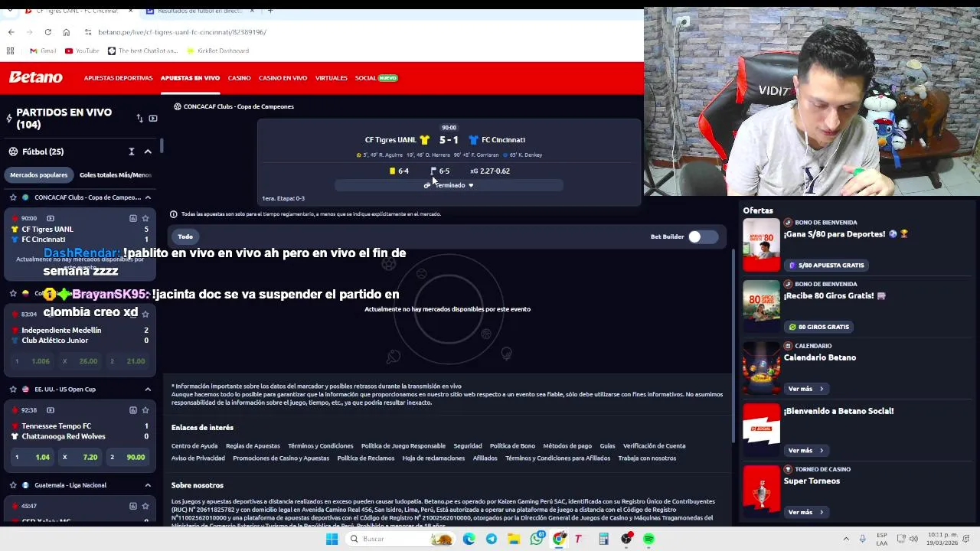Click stream icon next to 92:38 timer
The image size is (980, 551).
[x=51, y=409]
